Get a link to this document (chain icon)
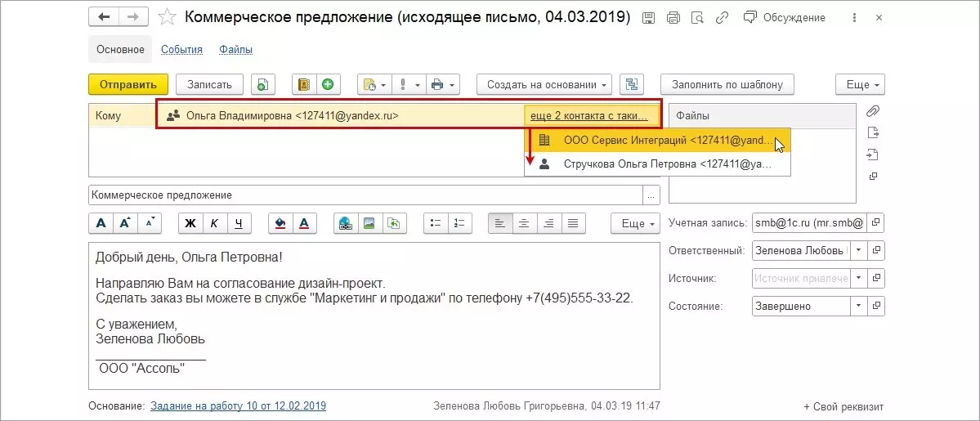The image size is (980, 421). click(722, 17)
